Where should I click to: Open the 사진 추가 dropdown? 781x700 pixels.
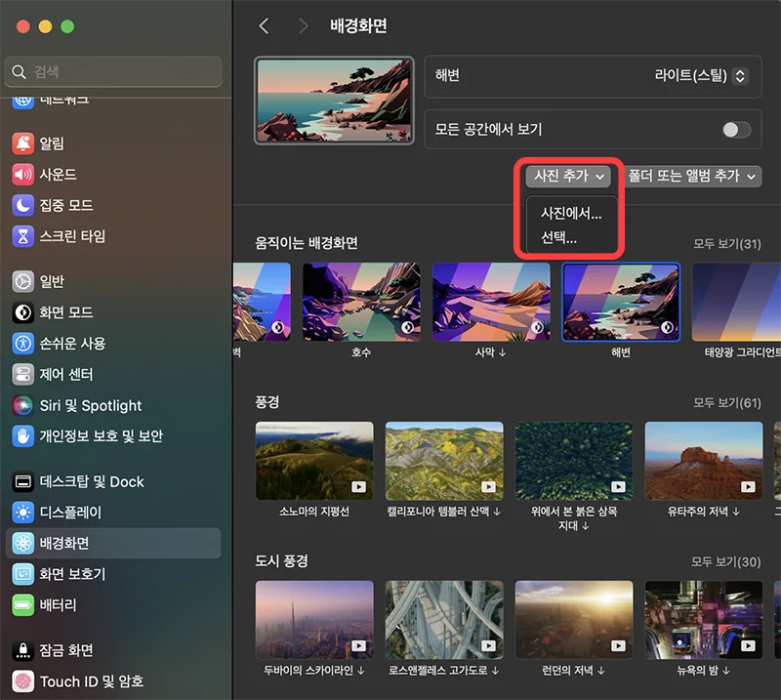pyautogui.click(x=568, y=176)
